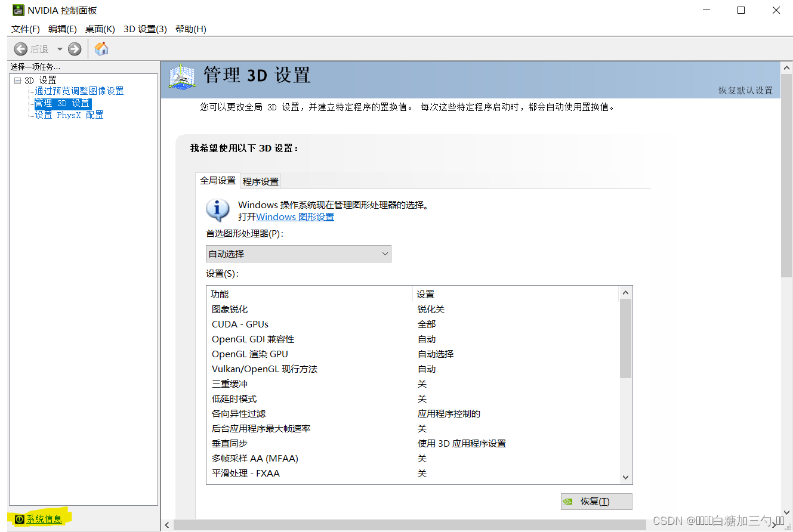Screen dimensions: 793x532
Task: Click the NVIDIA logo in title bar
Action: pos(18,10)
